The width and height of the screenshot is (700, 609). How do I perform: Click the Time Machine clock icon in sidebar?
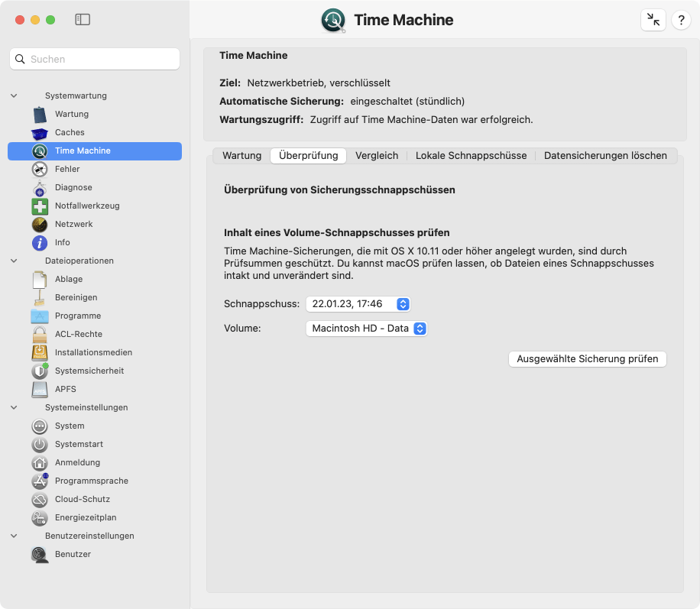click(40, 151)
